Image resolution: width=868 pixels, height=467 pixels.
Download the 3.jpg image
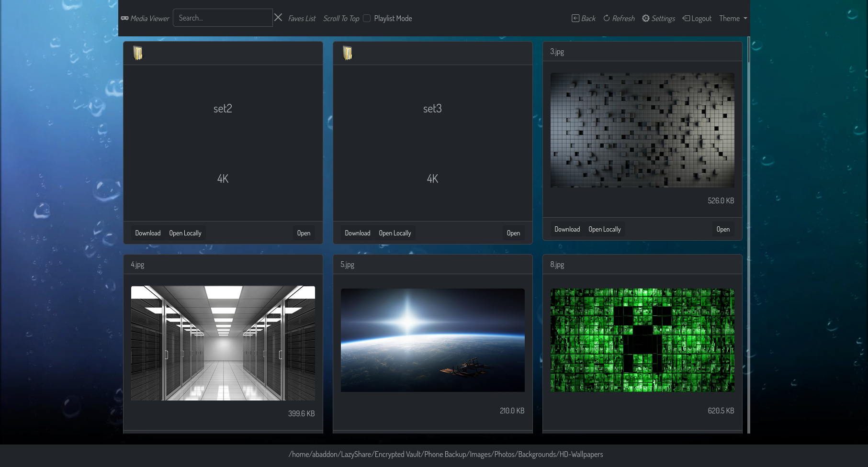[x=567, y=229]
